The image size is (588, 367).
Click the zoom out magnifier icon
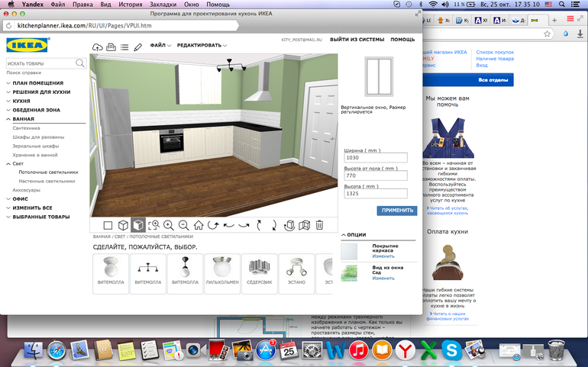[x=183, y=225]
